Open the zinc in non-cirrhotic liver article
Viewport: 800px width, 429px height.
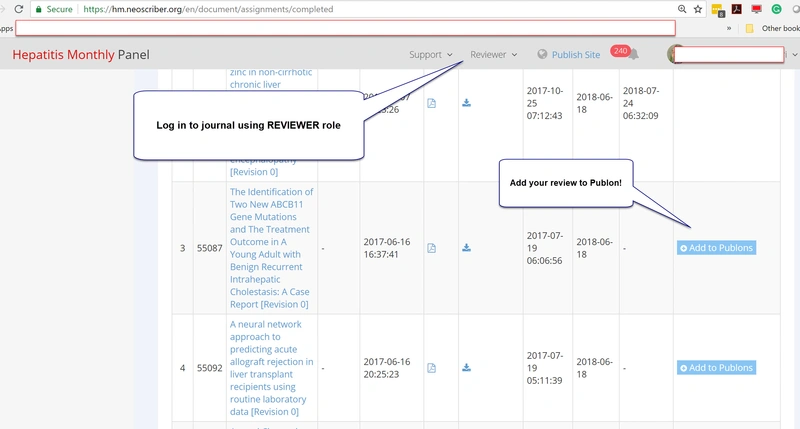[x=271, y=78]
